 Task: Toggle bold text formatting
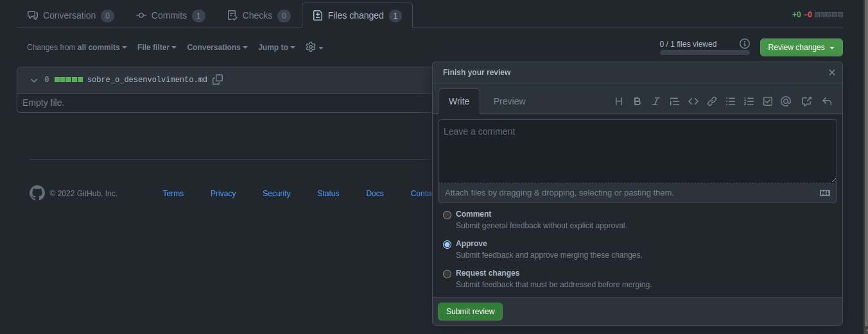point(638,101)
